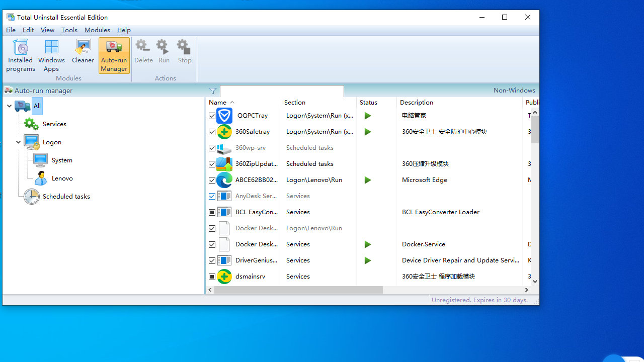Collapse the Logon tree node
This screenshot has height=362, width=644.
[18, 142]
